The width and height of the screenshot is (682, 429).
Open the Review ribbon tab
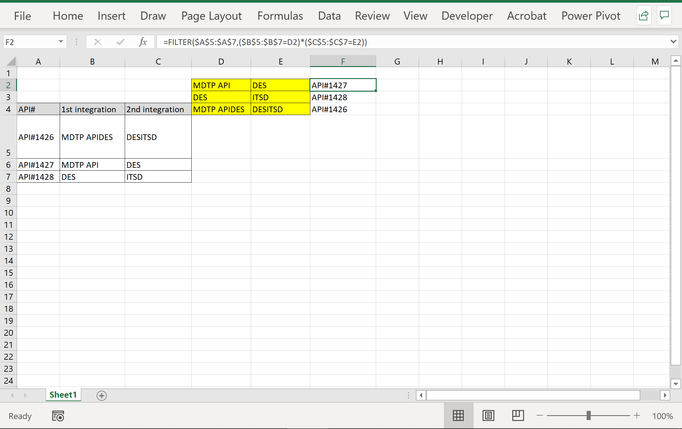tap(372, 16)
